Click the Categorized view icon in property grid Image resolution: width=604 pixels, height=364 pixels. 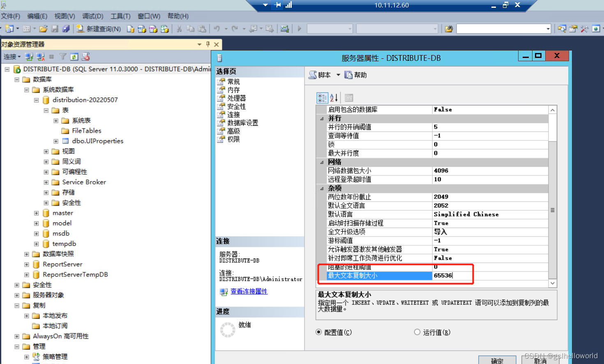[322, 98]
